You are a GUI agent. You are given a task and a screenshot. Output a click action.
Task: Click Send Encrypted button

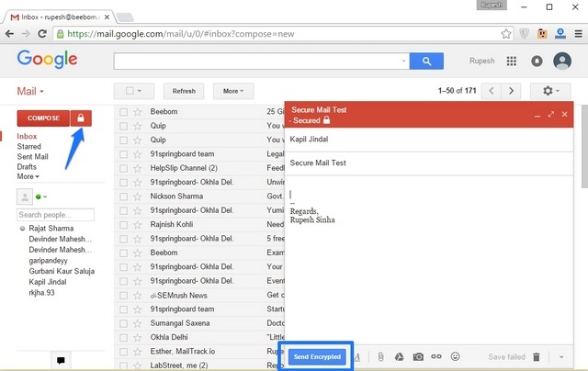[317, 356]
